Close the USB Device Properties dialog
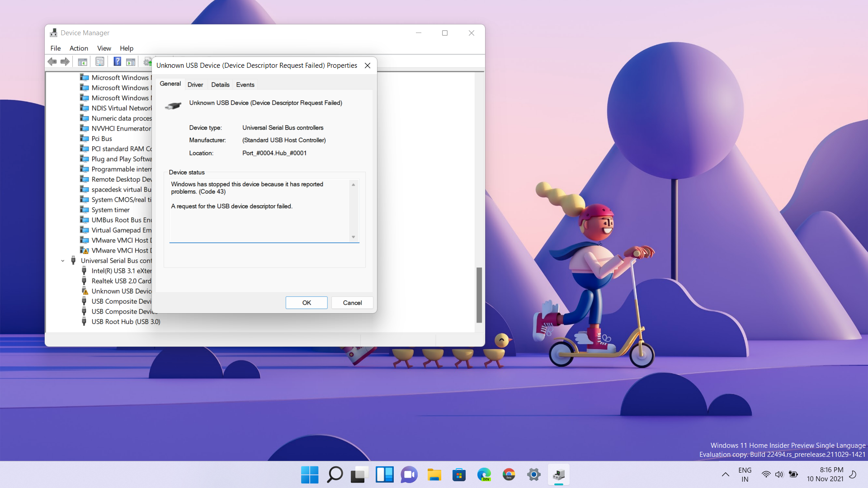Viewport: 868px width, 488px height. pos(368,66)
